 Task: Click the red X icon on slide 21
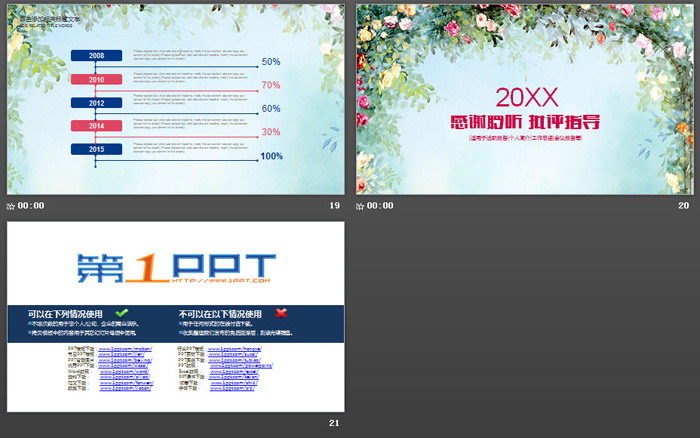282,313
